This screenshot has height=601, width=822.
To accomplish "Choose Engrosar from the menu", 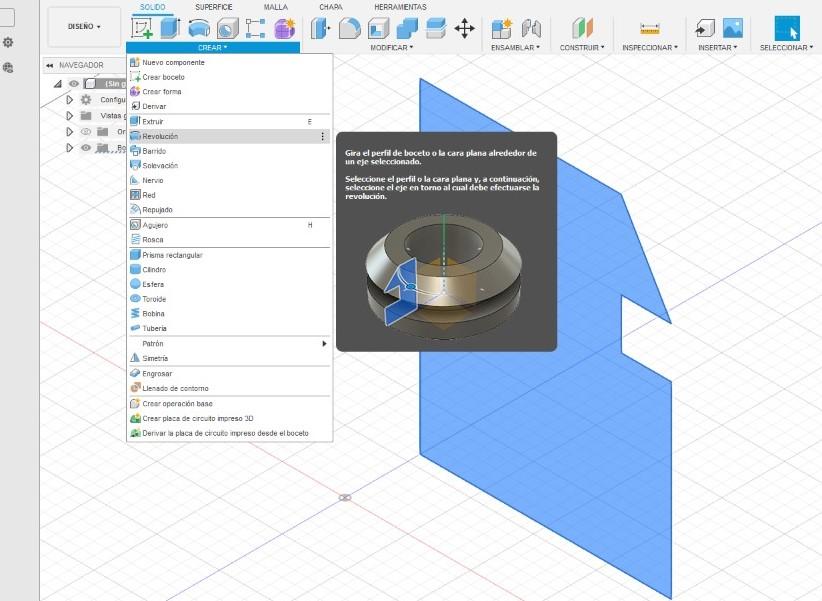I will (x=230, y=373).
